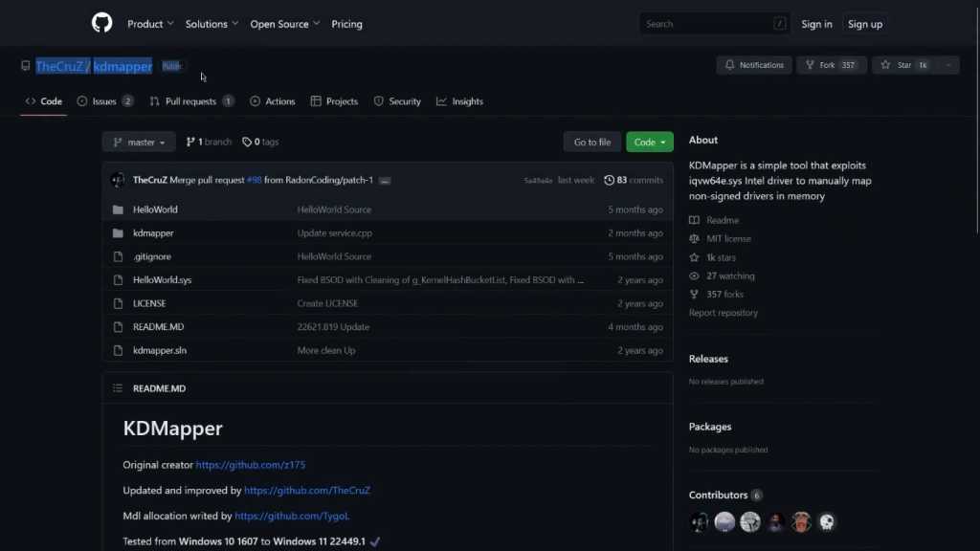The width and height of the screenshot is (980, 551).
Task: Open pull request #98 link
Action: tap(254, 180)
